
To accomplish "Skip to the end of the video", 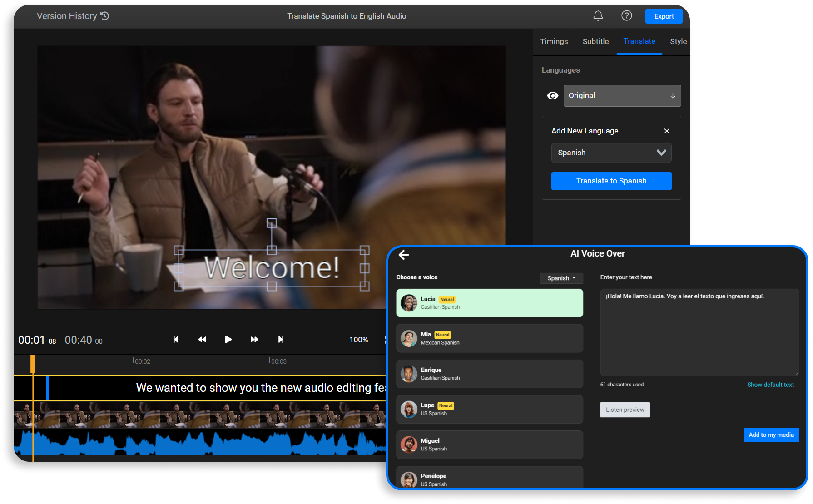I will pyautogui.click(x=281, y=340).
